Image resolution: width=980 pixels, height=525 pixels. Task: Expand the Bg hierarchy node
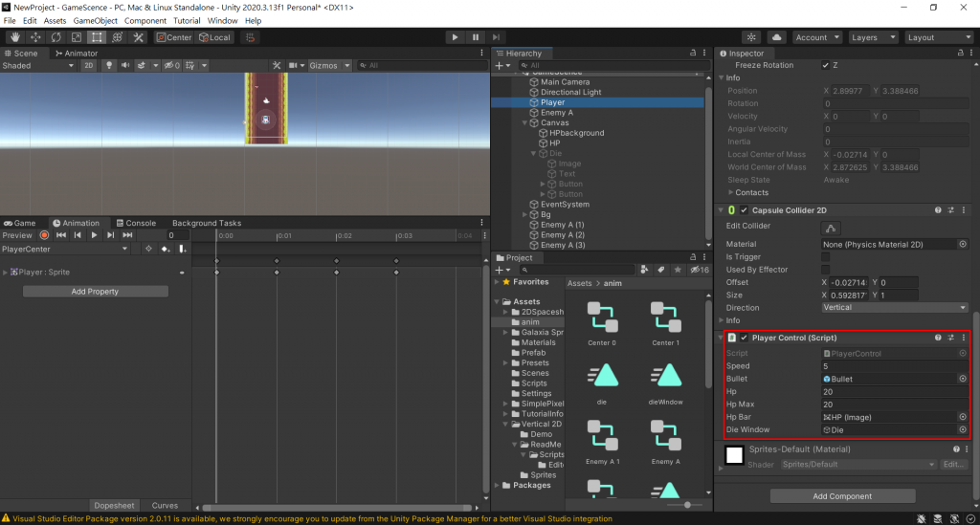pos(525,215)
